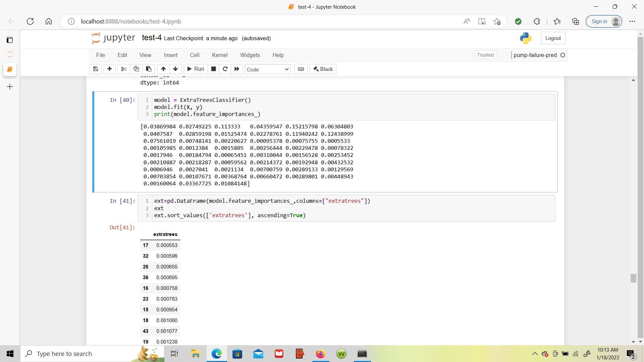
Task: Format code with the Black button
Action: tap(323, 69)
